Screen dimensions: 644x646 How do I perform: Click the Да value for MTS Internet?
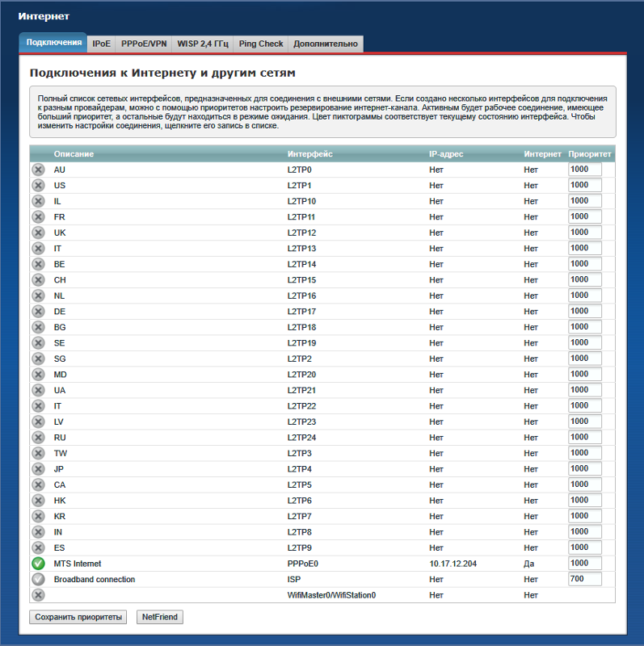pyautogui.click(x=529, y=564)
